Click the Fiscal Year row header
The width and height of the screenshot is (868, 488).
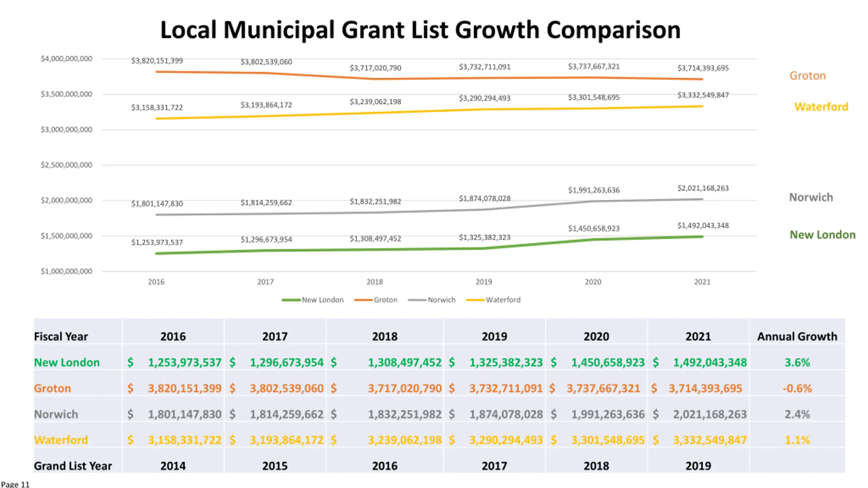coord(61,337)
